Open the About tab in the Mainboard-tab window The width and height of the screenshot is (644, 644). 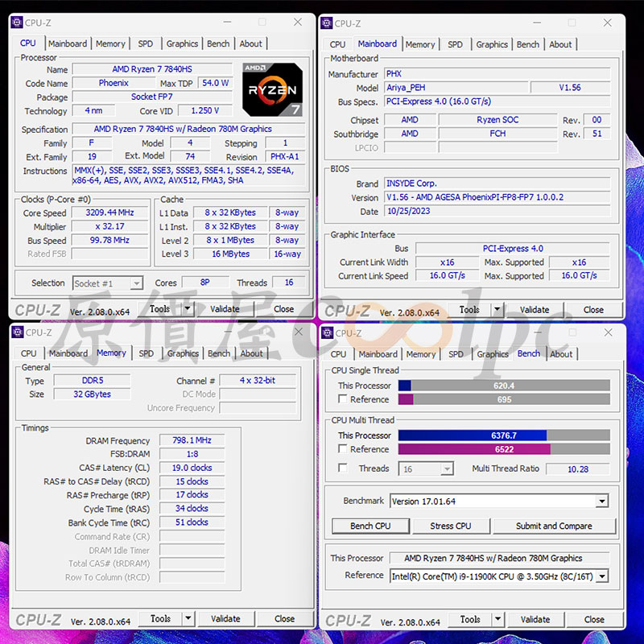[x=560, y=44]
